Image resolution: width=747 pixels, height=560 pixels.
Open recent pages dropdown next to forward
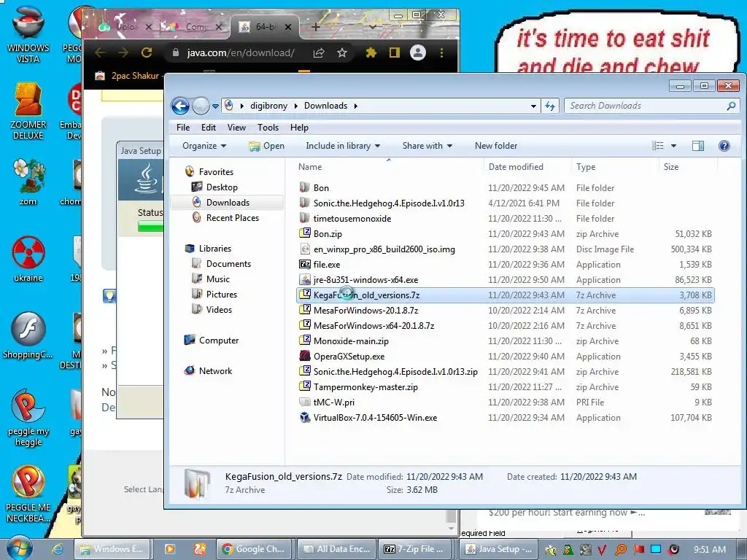[215, 106]
